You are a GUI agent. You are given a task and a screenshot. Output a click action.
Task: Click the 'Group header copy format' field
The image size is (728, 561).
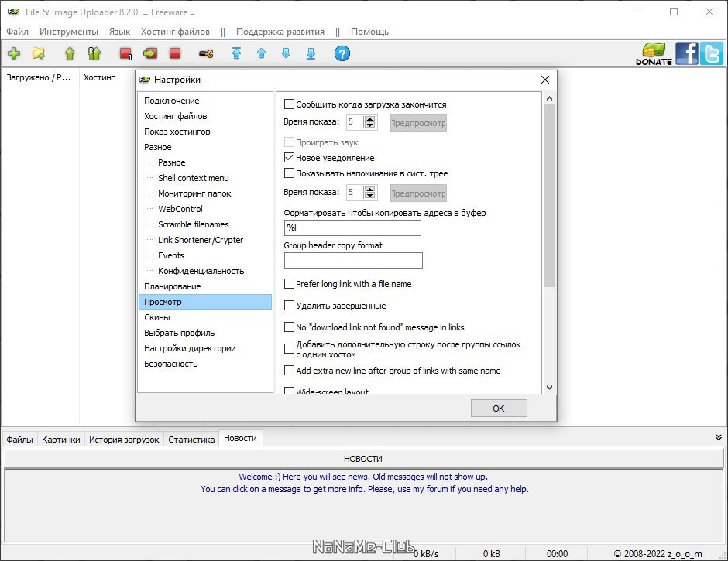[353, 260]
